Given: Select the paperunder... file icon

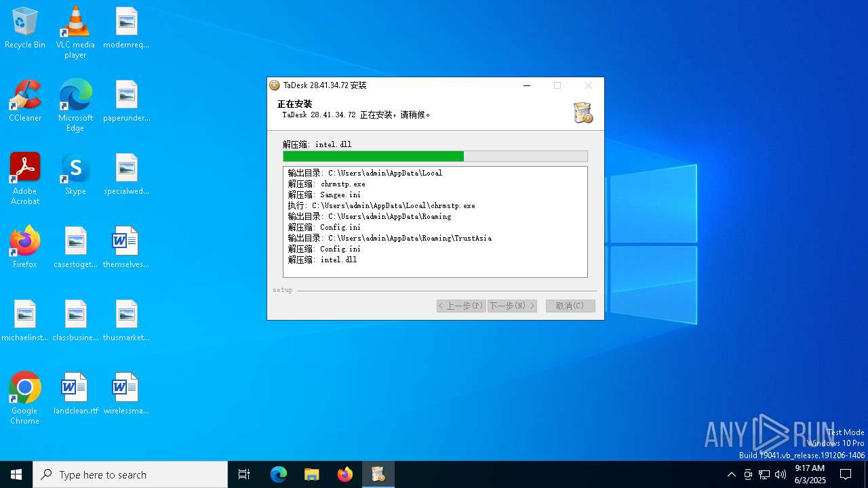Looking at the screenshot, I should coord(126,101).
